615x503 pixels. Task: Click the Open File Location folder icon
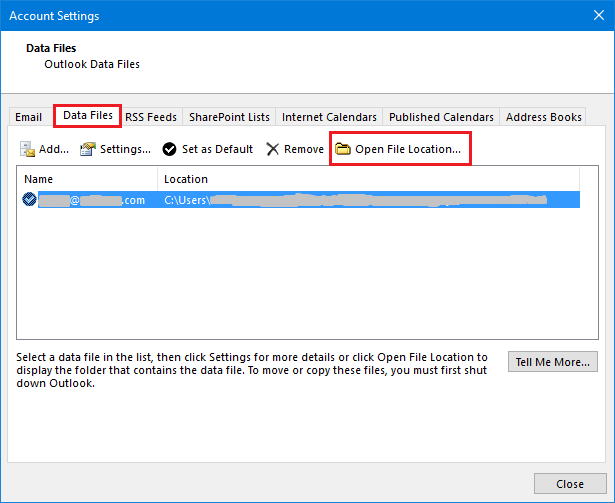[x=343, y=149]
